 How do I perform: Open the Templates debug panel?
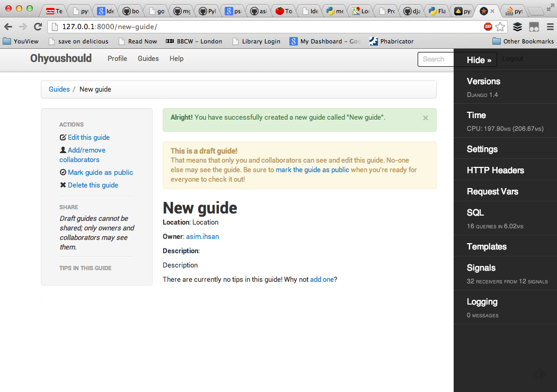point(505,246)
